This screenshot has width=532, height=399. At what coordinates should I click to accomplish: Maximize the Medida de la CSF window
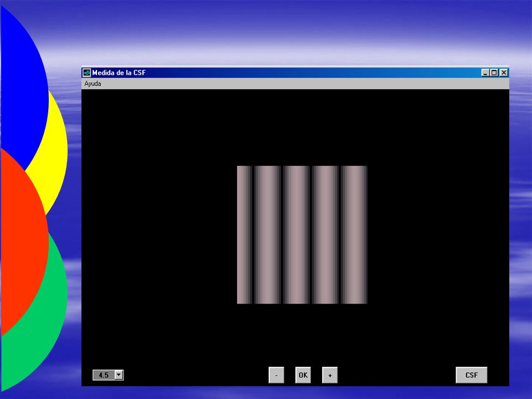494,73
